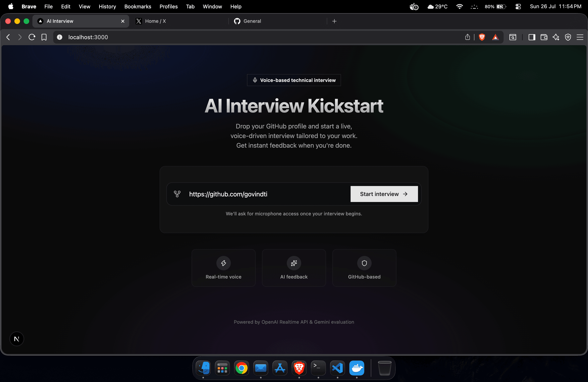Open App Store from the dock
The image size is (588, 382).
click(x=280, y=368)
